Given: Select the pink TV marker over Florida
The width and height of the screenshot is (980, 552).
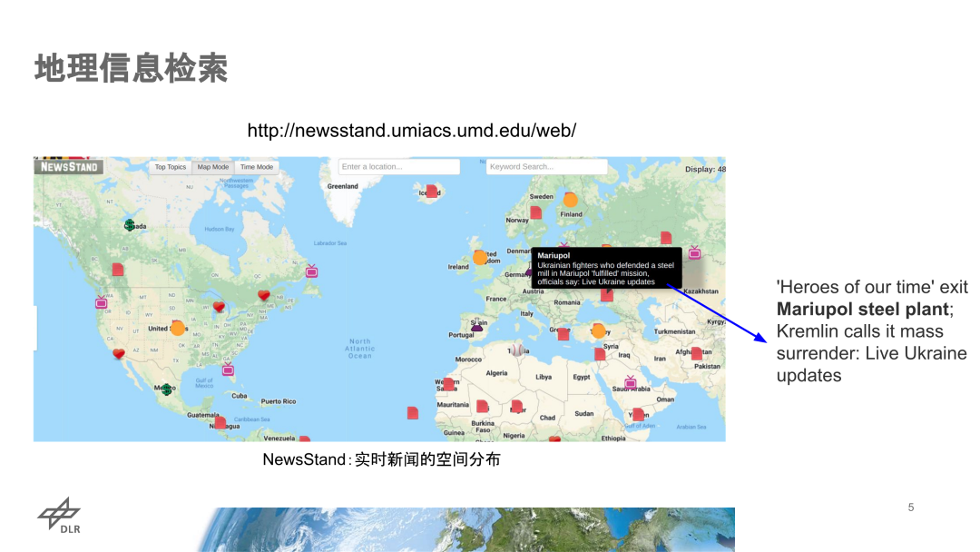Looking at the screenshot, I should pos(228,370).
